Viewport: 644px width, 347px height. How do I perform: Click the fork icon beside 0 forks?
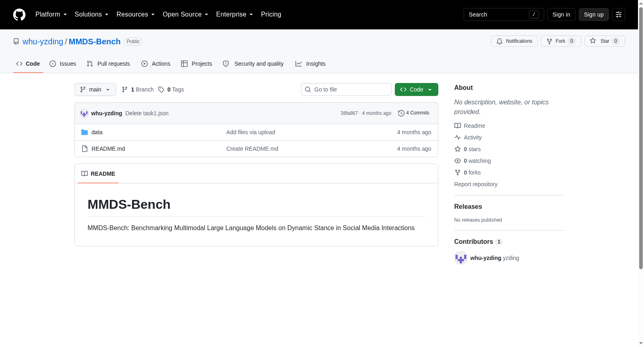coord(458,172)
